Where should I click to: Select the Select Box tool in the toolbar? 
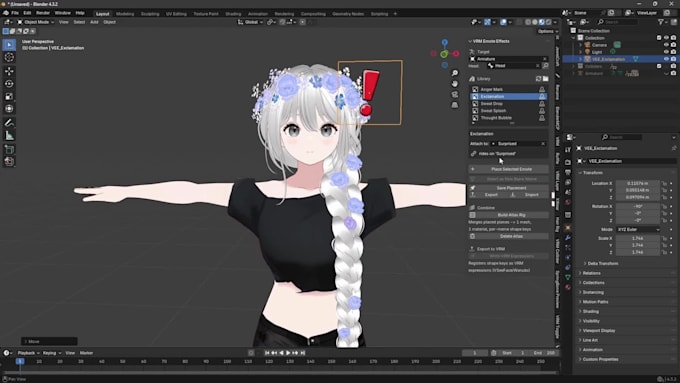pyautogui.click(x=9, y=45)
